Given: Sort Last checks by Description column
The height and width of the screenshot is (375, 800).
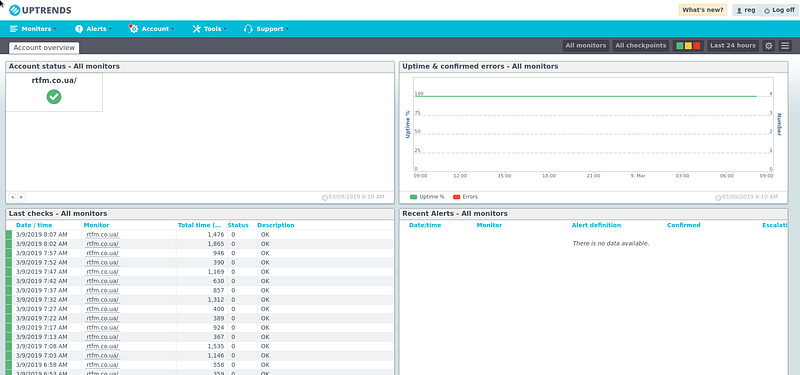Looking at the screenshot, I should click(x=276, y=225).
